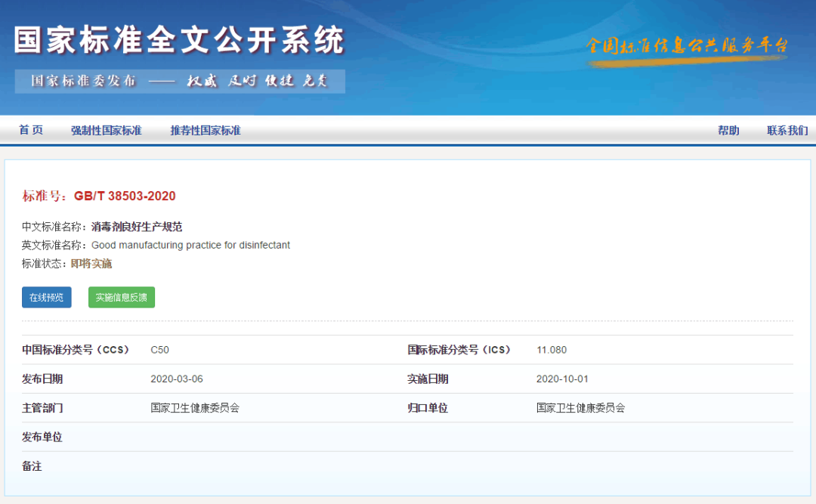
Task: Click the 实施日期 label
Action: pos(428,379)
